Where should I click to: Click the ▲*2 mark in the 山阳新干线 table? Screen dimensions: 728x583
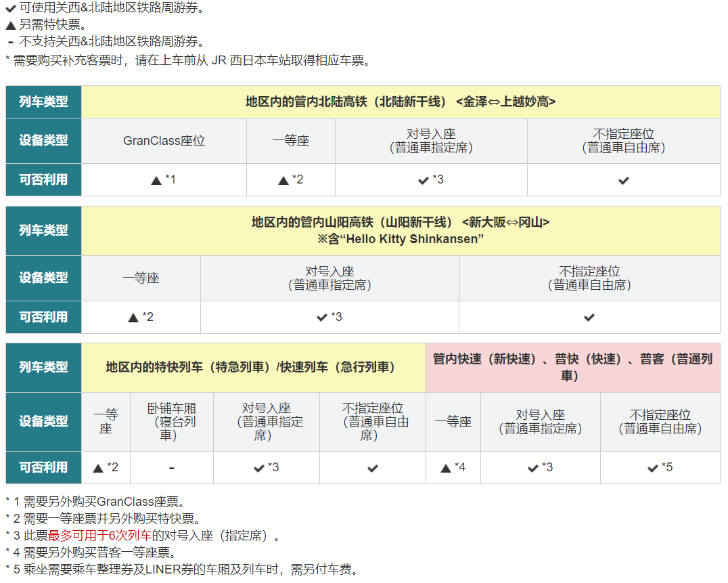pyautogui.click(x=141, y=317)
